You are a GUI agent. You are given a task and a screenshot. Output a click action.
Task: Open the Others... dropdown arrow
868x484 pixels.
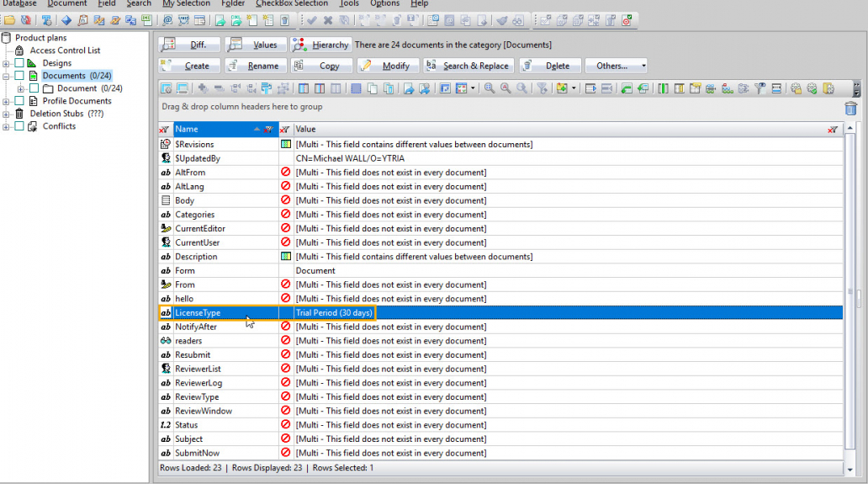643,66
